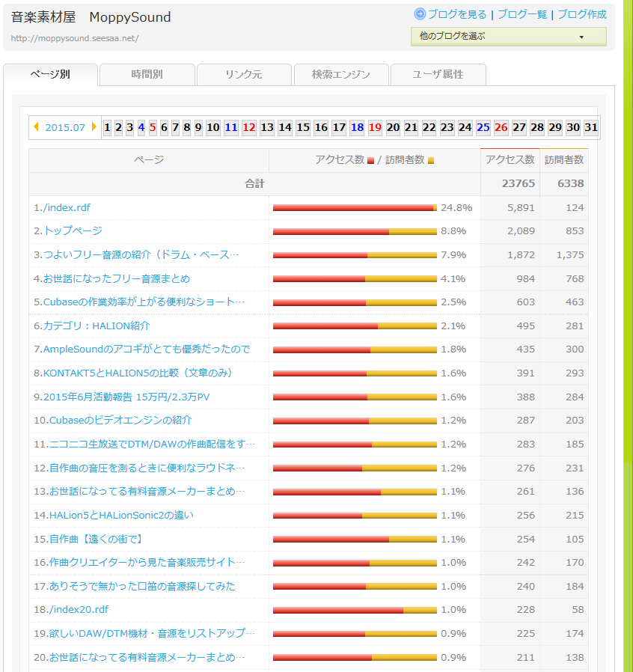The image size is (633, 672).
Task: Select day 12 in the date bar
Action: point(249,127)
